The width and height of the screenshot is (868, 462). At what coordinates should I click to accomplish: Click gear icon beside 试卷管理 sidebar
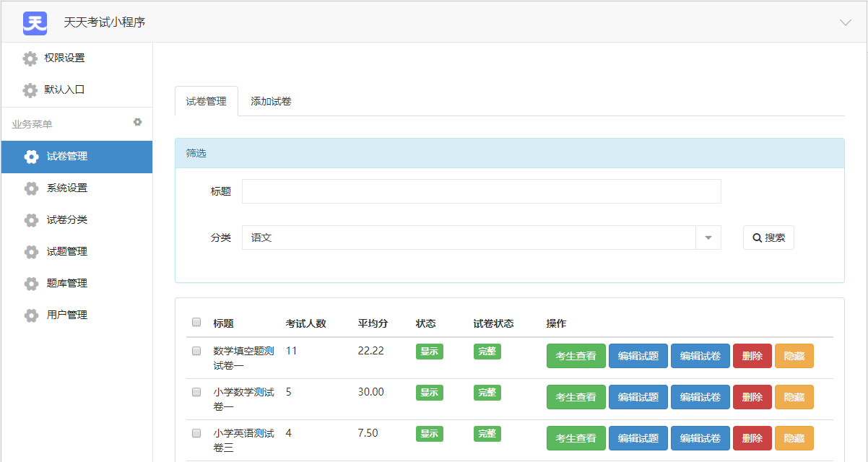(x=31, y=157)
